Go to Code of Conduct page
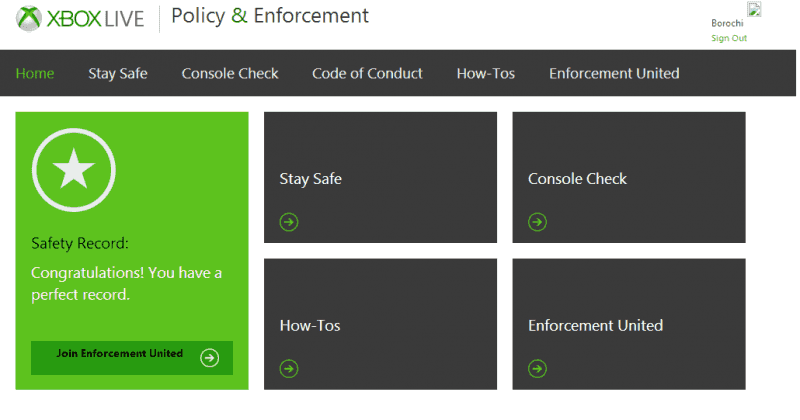This screenshot has height=420, width=800. [x=367, y=73]
